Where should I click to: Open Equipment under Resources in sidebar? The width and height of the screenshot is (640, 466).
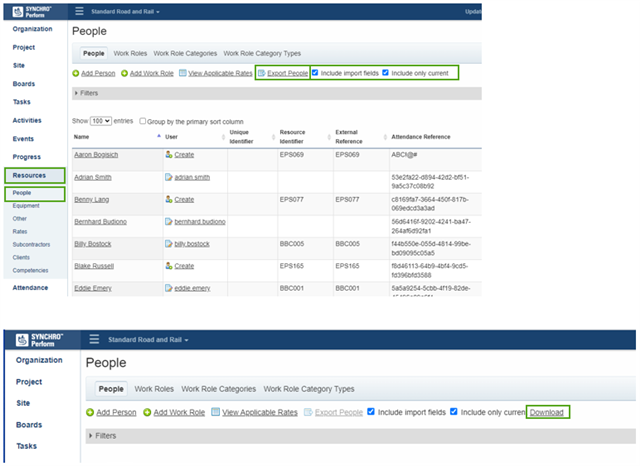tap(26, 206)
